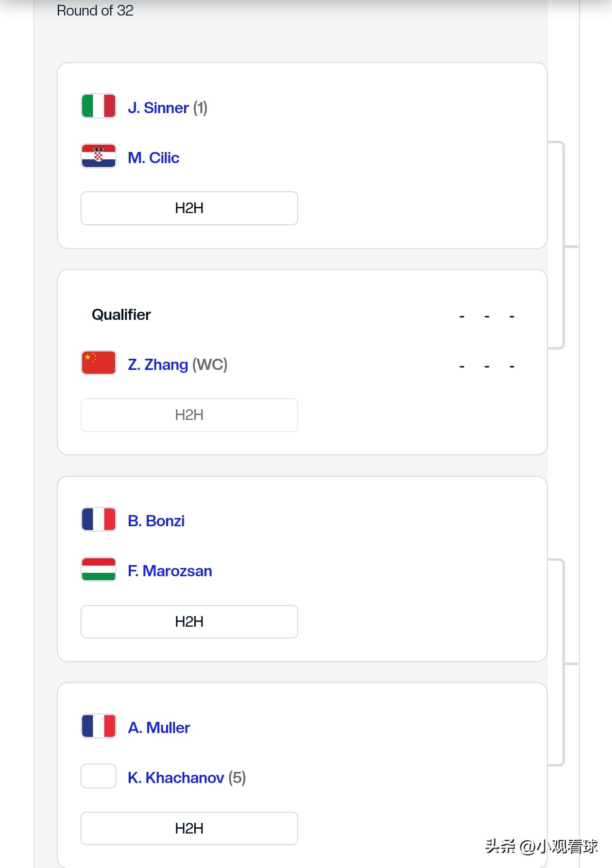Click the blank flag beside K. Khachanov
The height and width of the screenshot is (868, 612).
pyautogui.click(x=99, y=777)
